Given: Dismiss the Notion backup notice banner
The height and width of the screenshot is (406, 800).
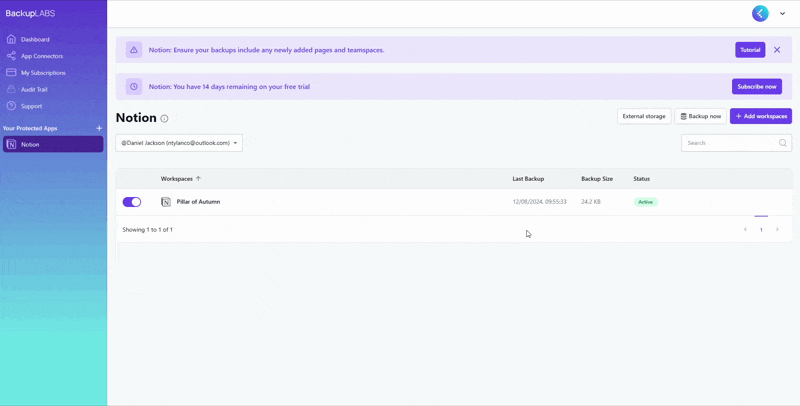Looking at the screenshot, I should pyautogui.click(x=777, y=50).
